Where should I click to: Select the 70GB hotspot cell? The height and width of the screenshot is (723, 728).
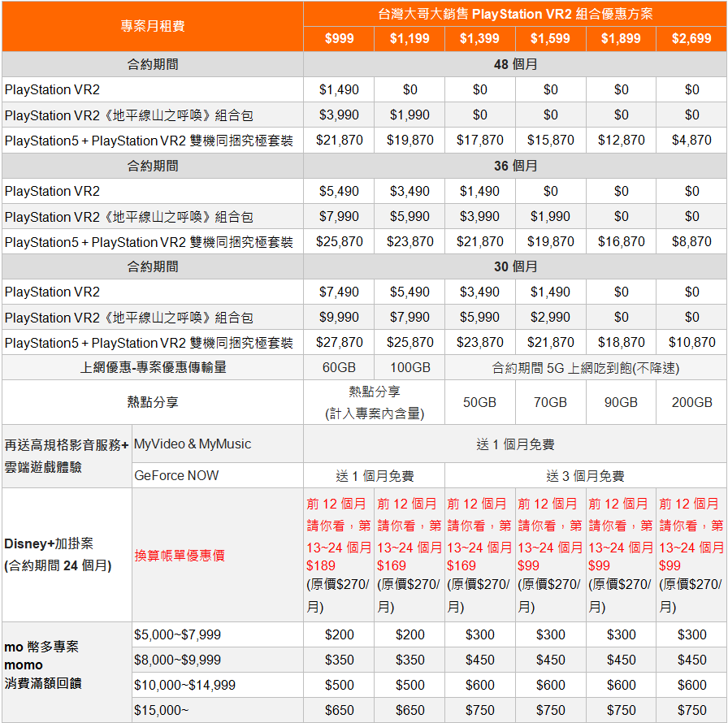(x=550, y=402)
